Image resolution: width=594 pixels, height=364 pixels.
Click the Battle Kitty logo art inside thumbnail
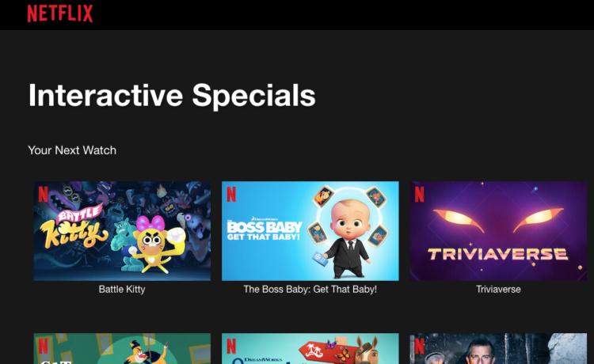tap(76, 226)
